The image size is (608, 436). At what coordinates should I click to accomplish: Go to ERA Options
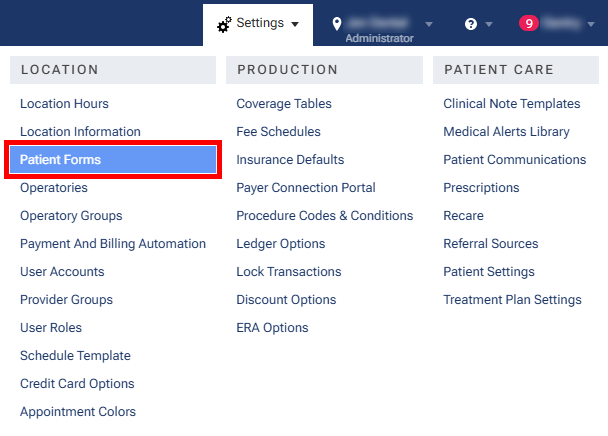(272, 328)
